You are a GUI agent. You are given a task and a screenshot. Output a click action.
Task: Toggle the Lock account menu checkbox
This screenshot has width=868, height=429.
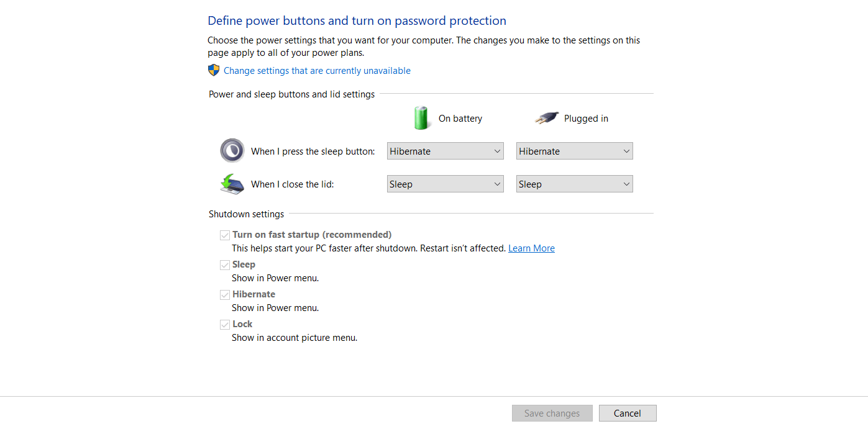(225, 325)
